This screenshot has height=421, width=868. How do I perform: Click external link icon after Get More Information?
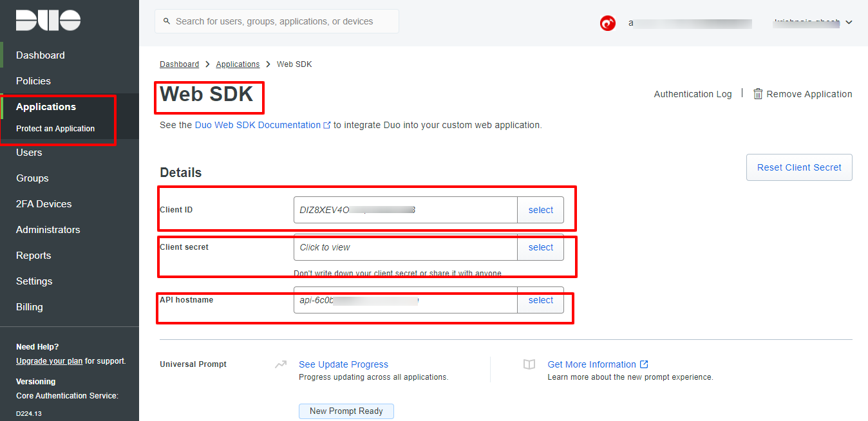[644, 364]
